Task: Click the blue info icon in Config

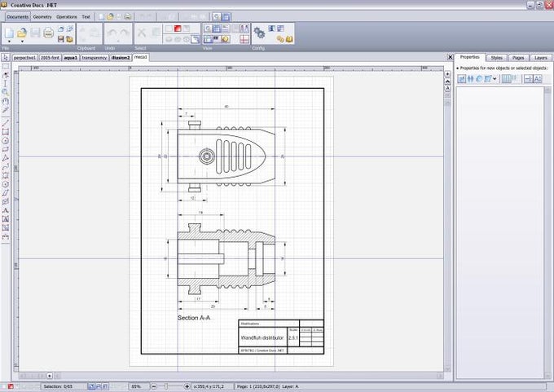Action: pyautogui.click(x=271, y=29)
